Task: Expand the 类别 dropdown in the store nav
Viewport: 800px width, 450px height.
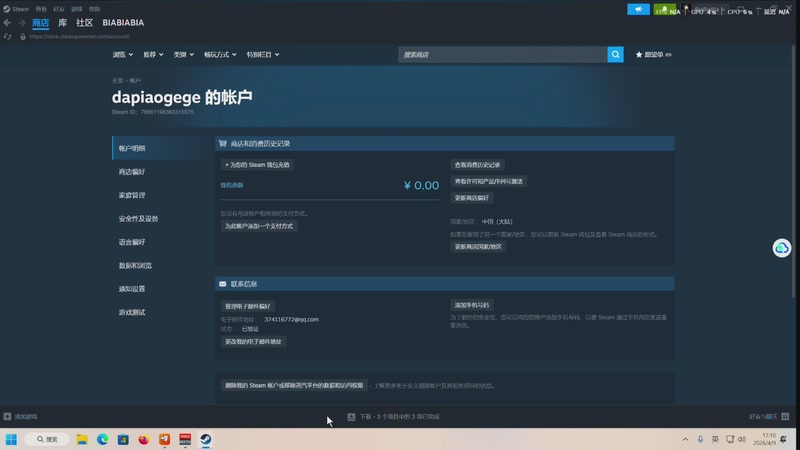Action: [184, 55]
